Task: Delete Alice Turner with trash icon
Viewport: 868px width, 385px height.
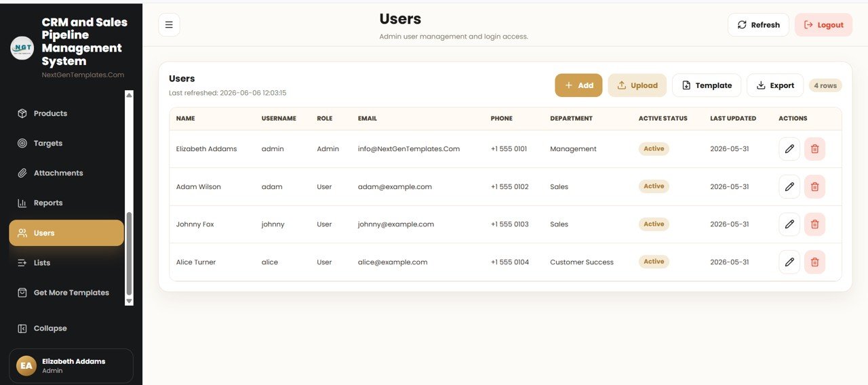Action: [814, 262]
